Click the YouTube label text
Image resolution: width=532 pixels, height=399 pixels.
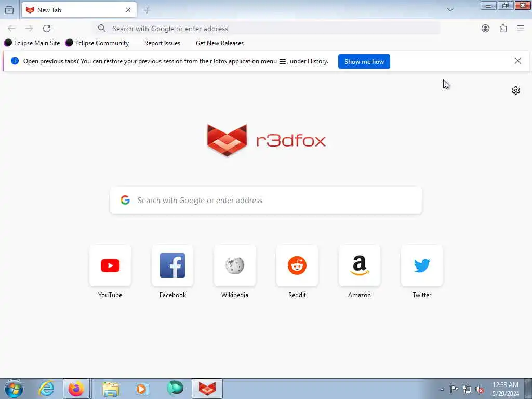click(110, 295)
